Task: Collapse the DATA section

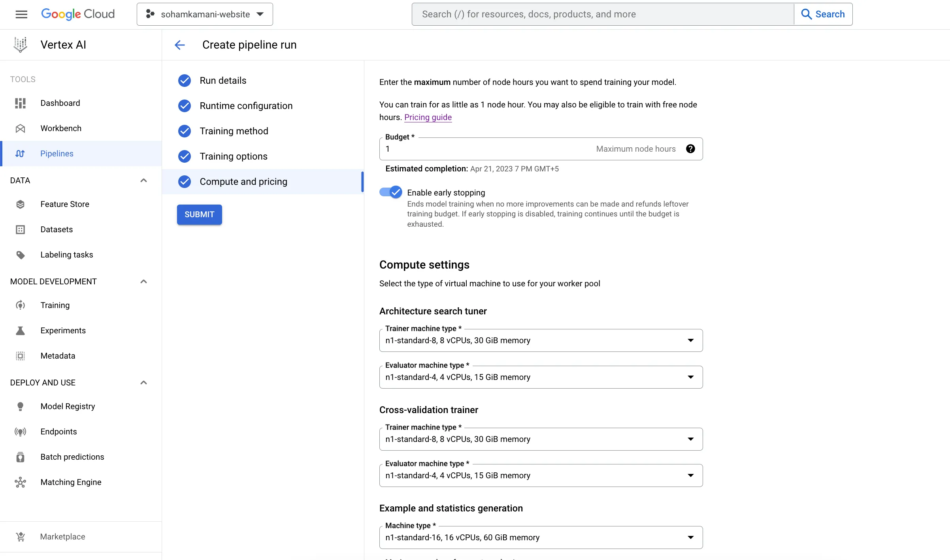Action: tap(143, 180)
